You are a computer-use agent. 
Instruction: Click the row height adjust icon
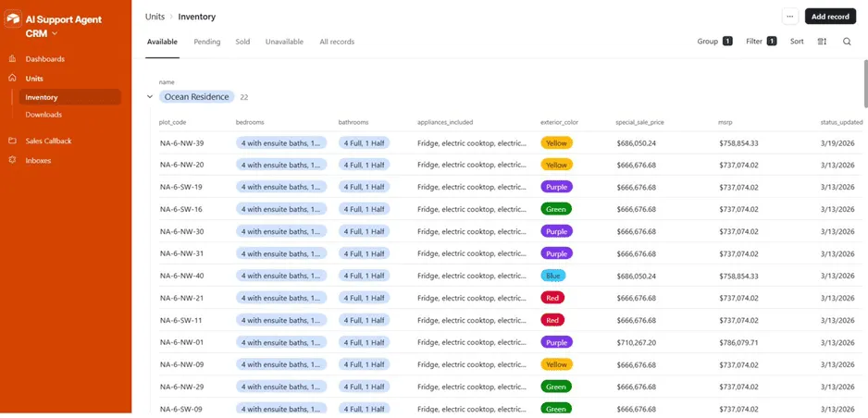point(822,42)
